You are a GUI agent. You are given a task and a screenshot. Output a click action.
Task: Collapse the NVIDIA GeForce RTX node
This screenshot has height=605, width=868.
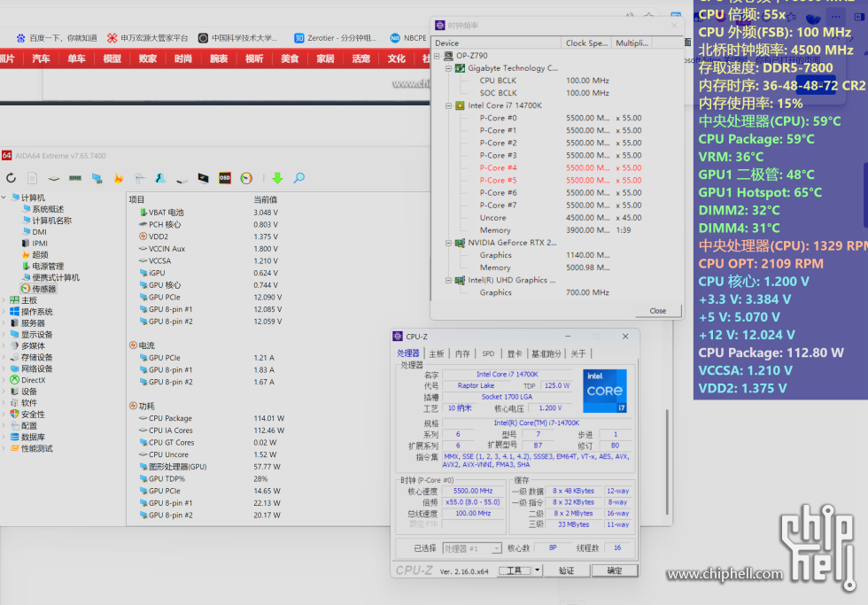pyautogui.click(x=448, y=243)
